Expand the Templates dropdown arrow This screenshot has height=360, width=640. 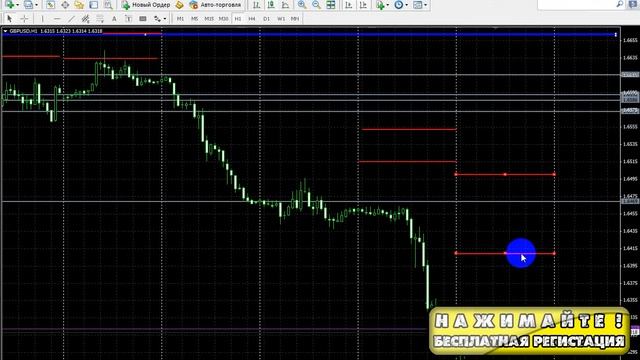425,5
